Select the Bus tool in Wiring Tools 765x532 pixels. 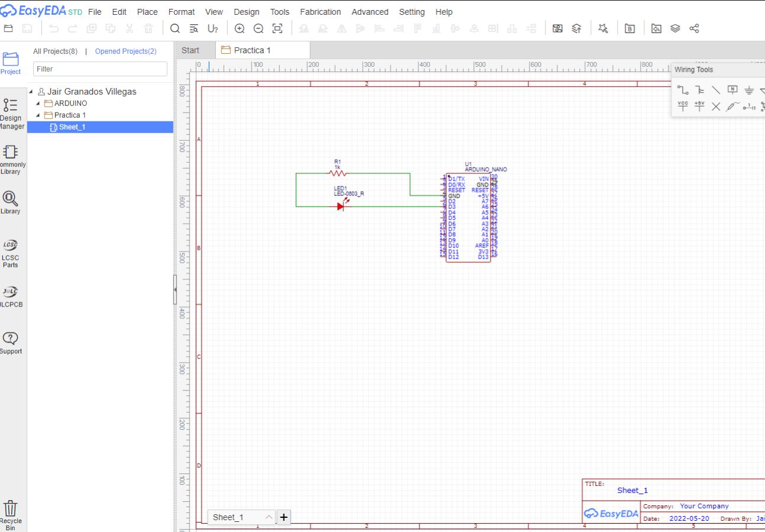tap(701, 90)
